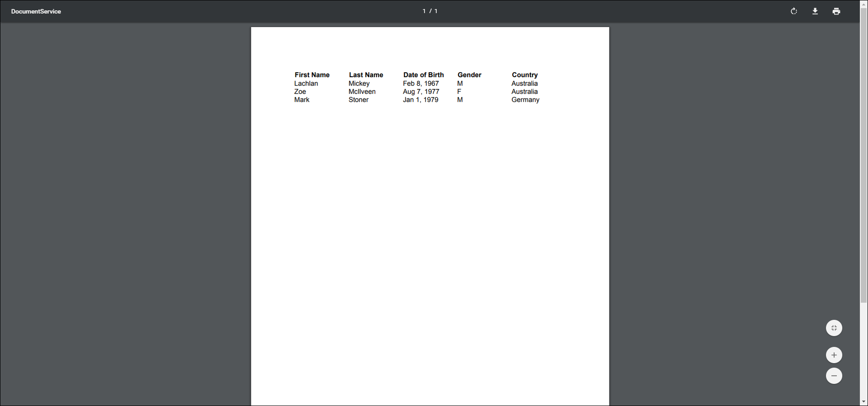The image size is (868, 406).
Task: Rotate the document clockwise
Action: [x=794, y=11]
